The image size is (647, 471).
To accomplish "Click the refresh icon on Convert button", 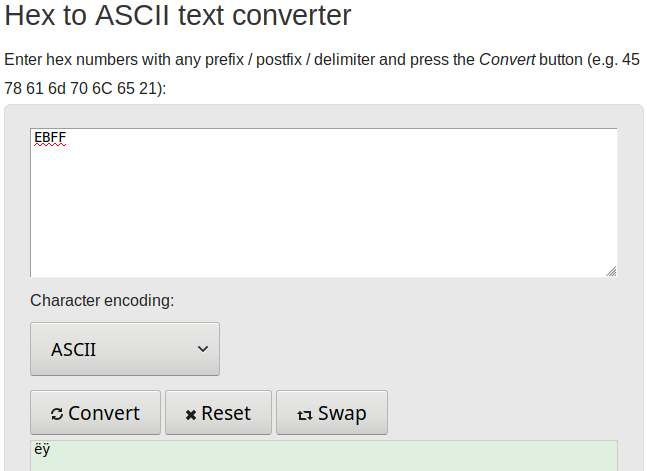I will click(x=57, y=414).
